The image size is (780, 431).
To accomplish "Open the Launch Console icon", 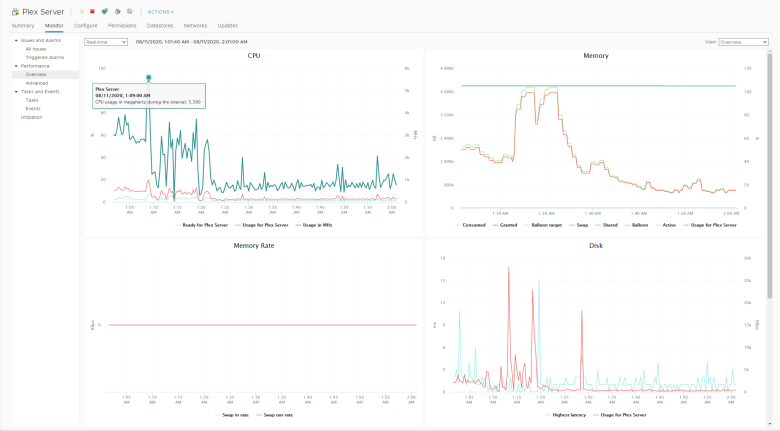I will pos(105,12).
